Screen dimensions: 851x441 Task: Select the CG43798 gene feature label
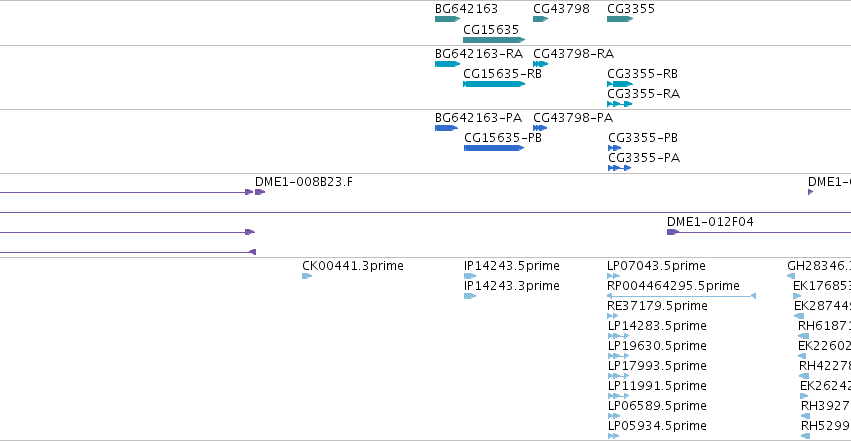click(x=561, y=9)
